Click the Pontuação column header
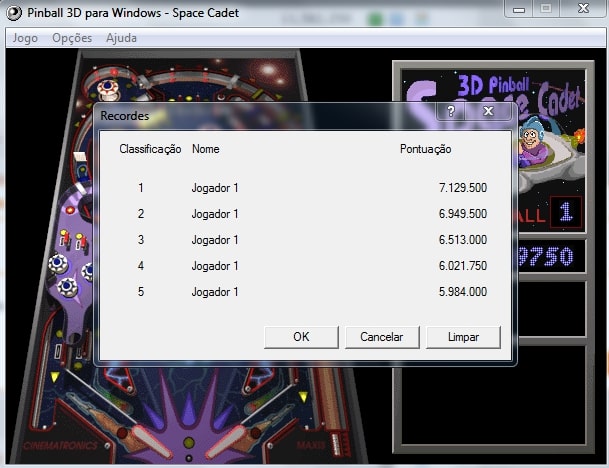The image size is (609, 468). (426, 149)
